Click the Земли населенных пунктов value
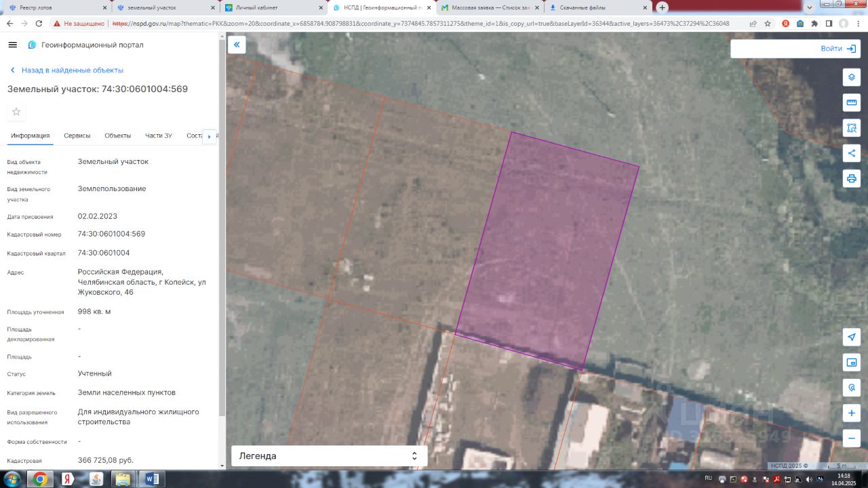Viewport: 868px width, 488px height. pyautogui.click(x=127, y=392)
